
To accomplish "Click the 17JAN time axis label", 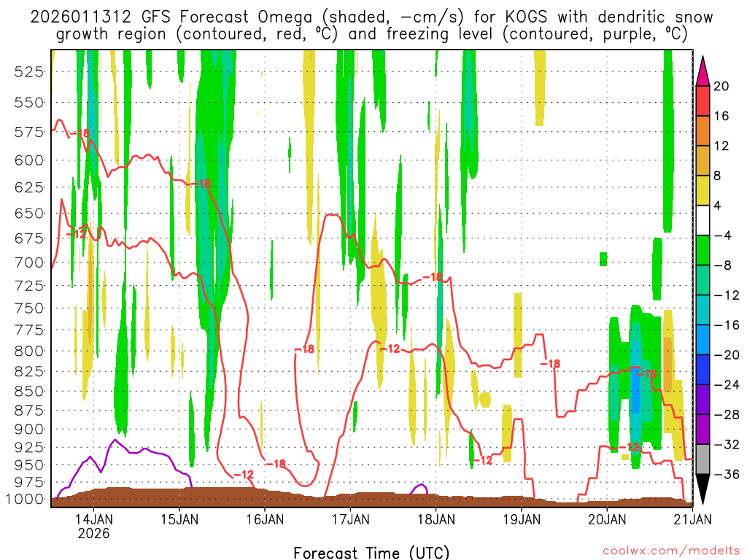I will pyautogui.click(x=350, y=519).
